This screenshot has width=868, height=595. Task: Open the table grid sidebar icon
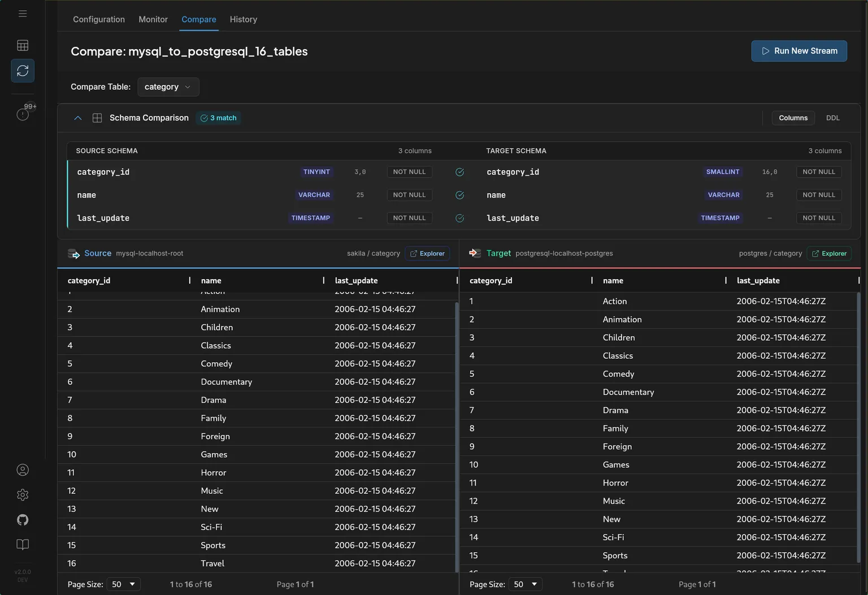(x=23, y=45)
